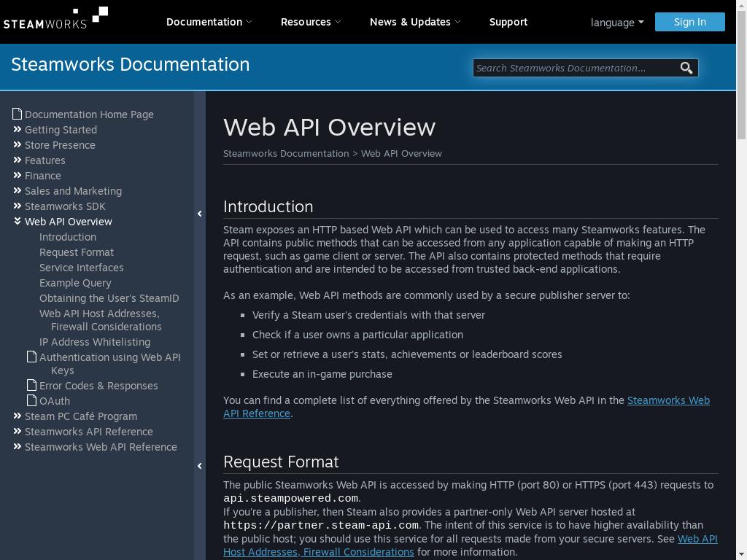The image size is (747, 560).
Task: Expand the Getting Started section arrows
Action: click(18, 129)
